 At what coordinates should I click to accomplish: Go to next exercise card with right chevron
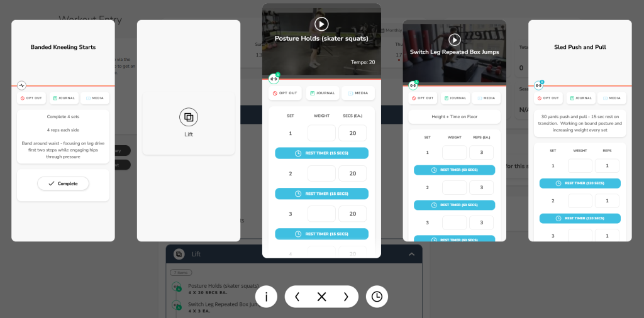346,297
